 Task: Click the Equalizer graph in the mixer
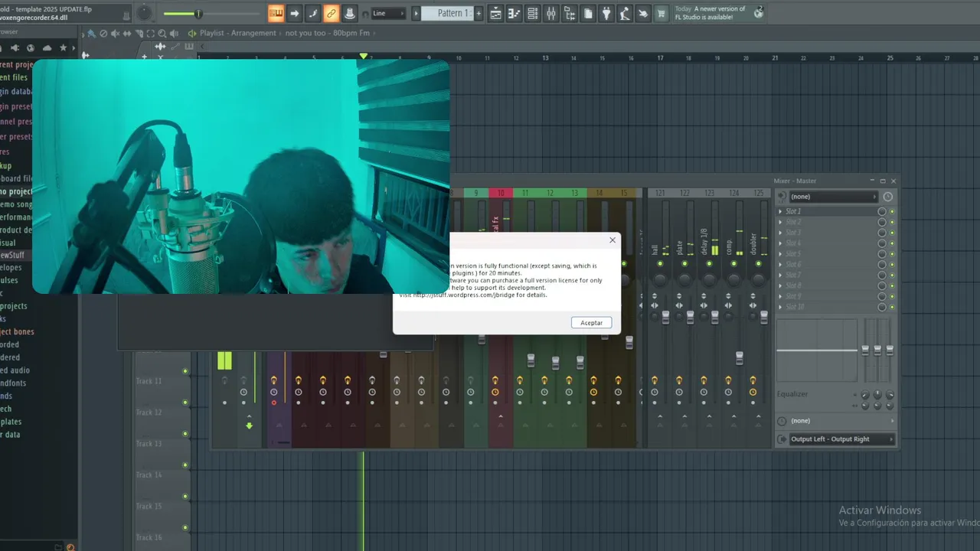pyautogui.click(x=817, y=350)
